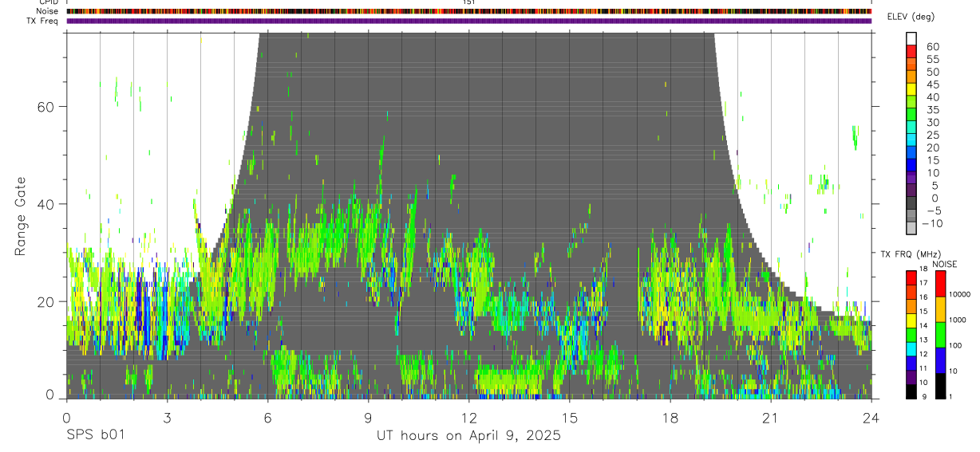Click the Range Gate axis title
The width and height of the screenshot is (980, 452).
coord(20,216)
